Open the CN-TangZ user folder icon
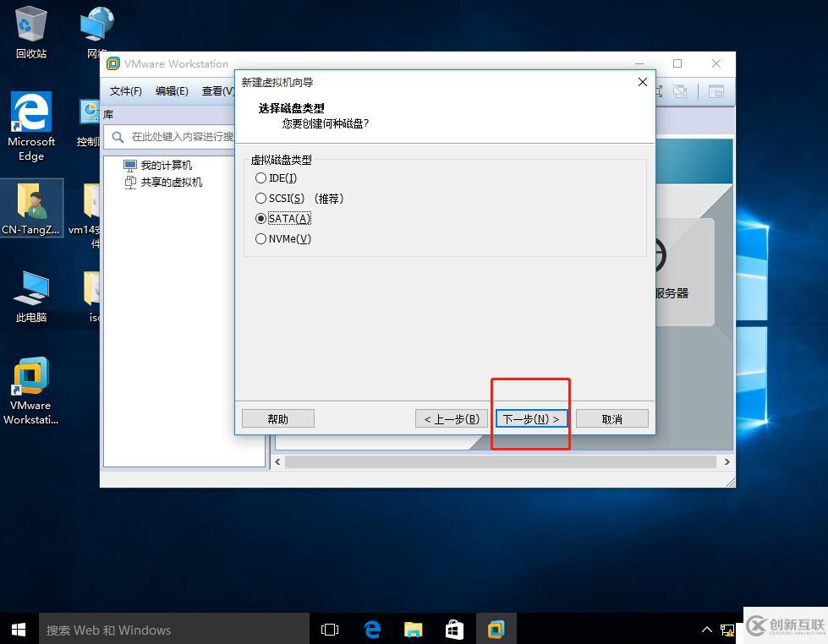The height and width of the screenshot is (644, 828). coord(31,203)
